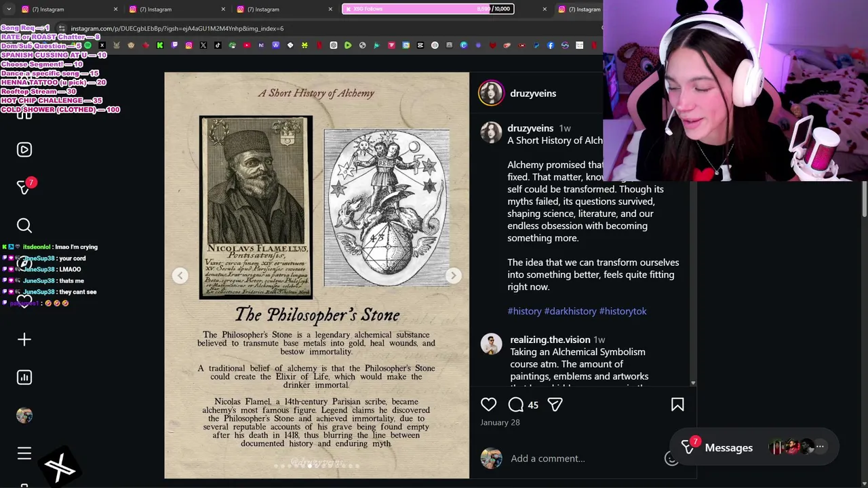This screenshot has width=868, height=488.
Task: Click the comments panel scrollbar
Action: [692, 285]
